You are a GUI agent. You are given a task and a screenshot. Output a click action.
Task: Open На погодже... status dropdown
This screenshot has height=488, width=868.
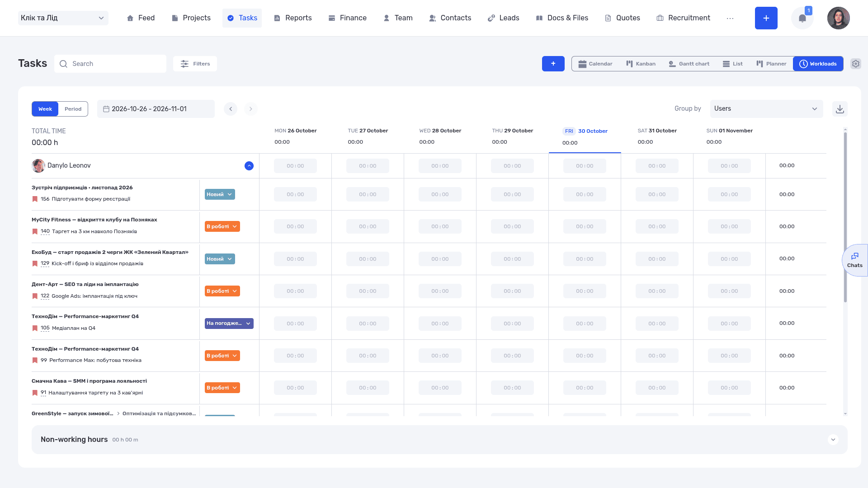pos(229,324)
